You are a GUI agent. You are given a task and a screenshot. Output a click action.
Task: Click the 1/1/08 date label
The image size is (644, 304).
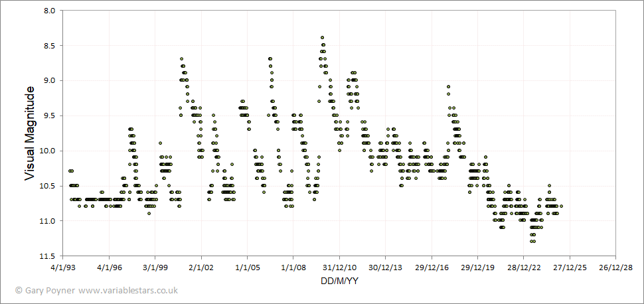tap(293, 268)
